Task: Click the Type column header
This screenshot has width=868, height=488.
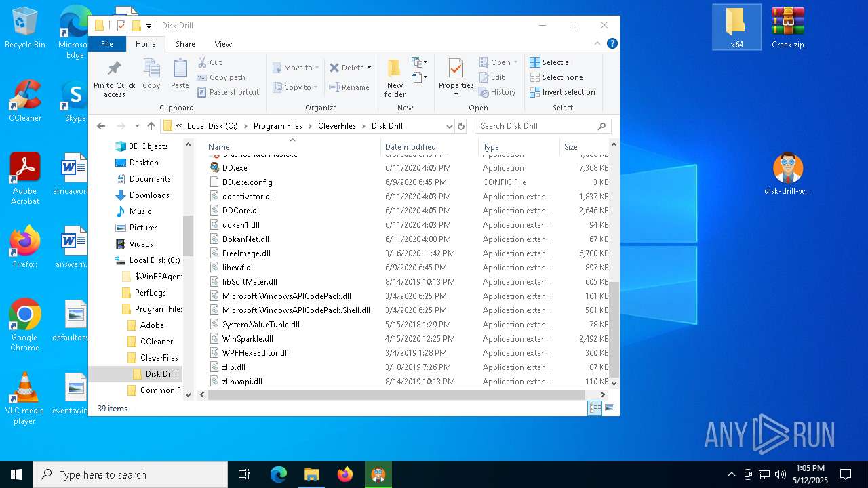Action: click(x=519, y=146)
